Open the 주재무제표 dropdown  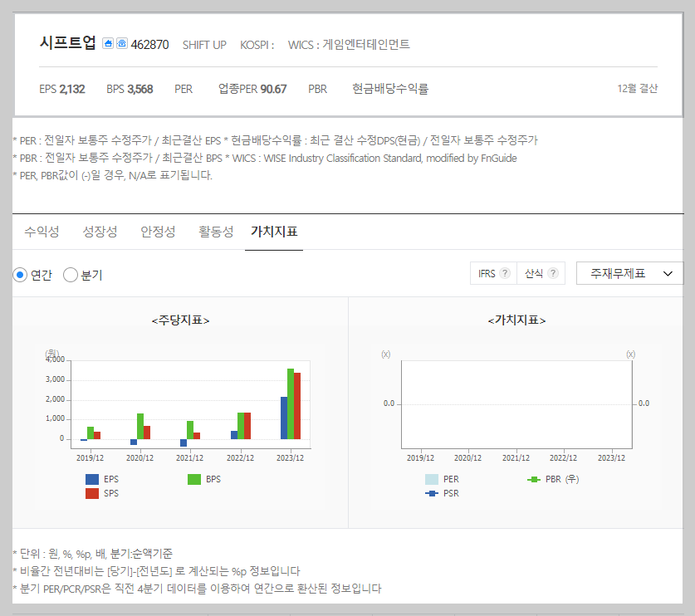click(629, 273)
